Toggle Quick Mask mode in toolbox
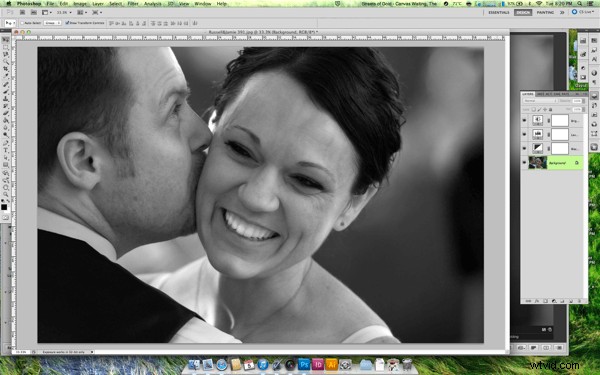Viewport: 600px width, 375px height. pyautogui.click(x=5, y=217)
